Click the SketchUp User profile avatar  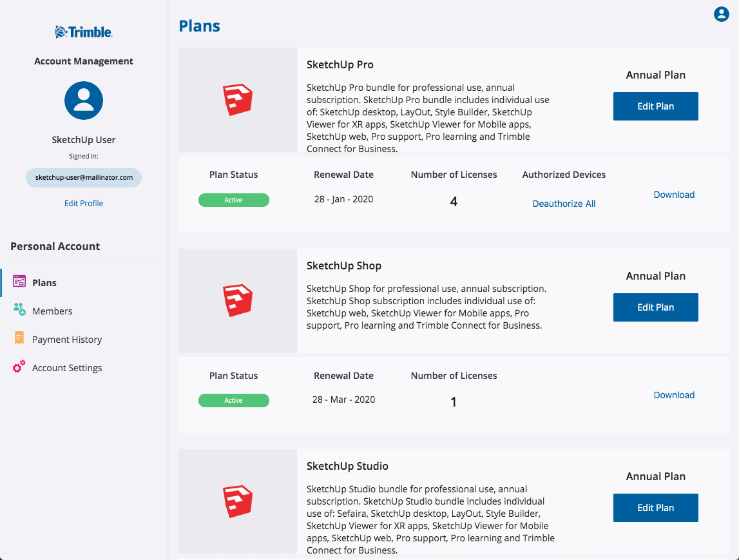click(83, 101)
